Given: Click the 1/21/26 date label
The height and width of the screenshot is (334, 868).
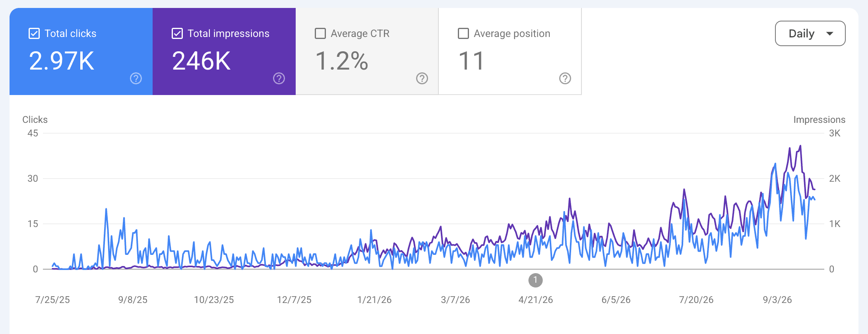Looking at the screenshot, I should pyautogui.click(x=374, y=300).
